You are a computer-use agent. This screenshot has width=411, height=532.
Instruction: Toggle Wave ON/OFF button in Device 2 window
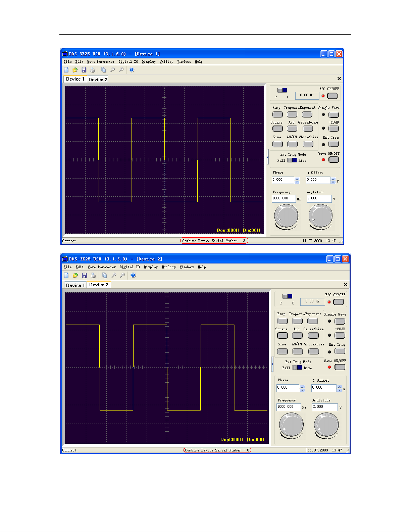340,367
